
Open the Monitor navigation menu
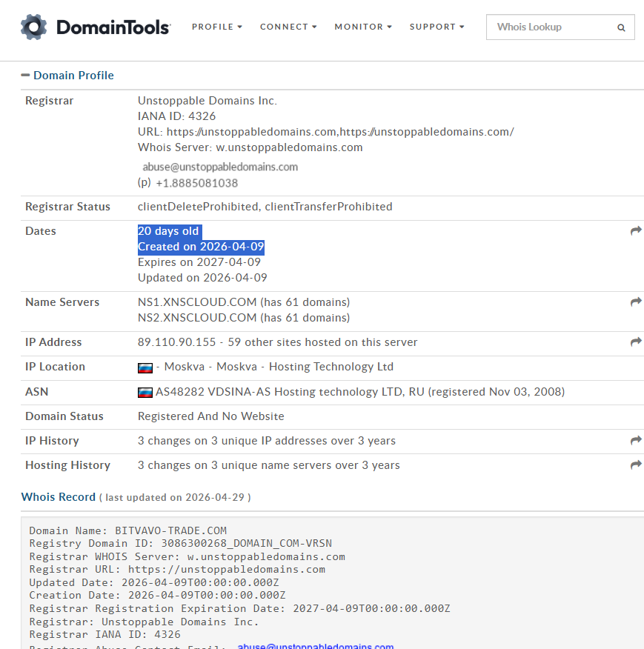click(x=363, y=27)
